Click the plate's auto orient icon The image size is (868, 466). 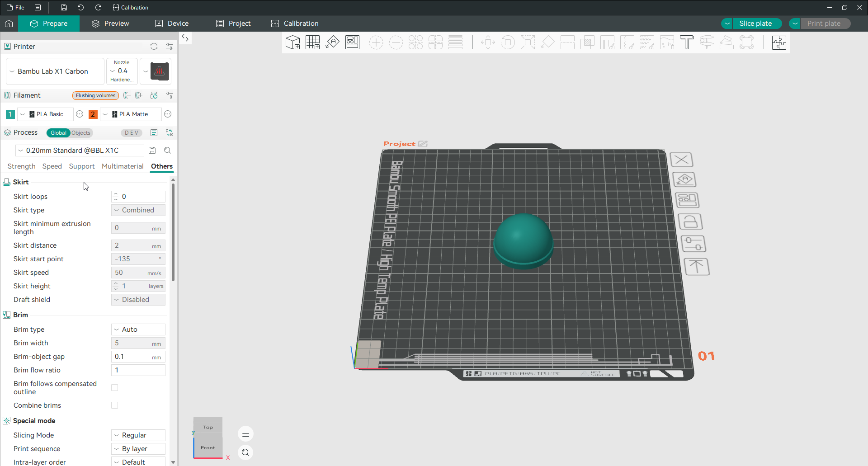684,179
